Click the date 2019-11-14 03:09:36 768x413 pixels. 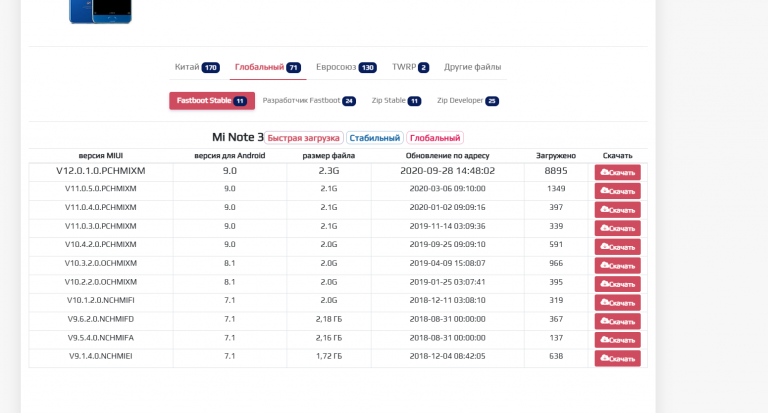click(x=448, y=226)
